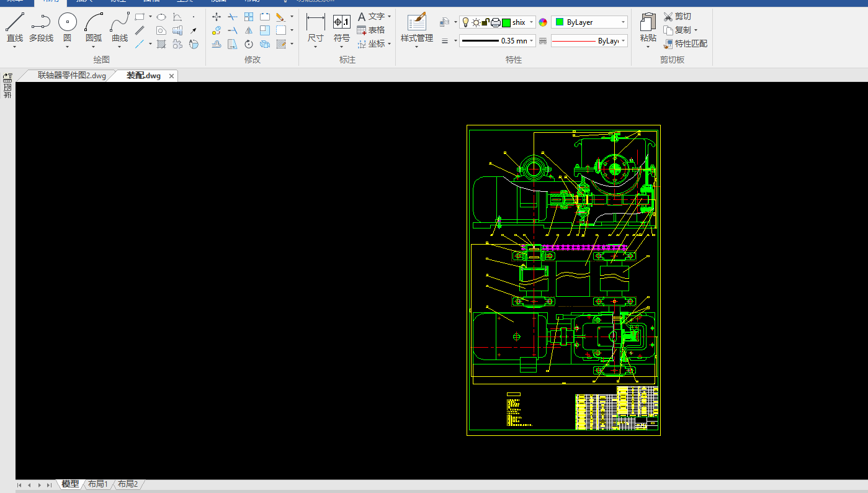Choose the 圆弧 (arc) tool
868x493 pixels.
(94, 23)
